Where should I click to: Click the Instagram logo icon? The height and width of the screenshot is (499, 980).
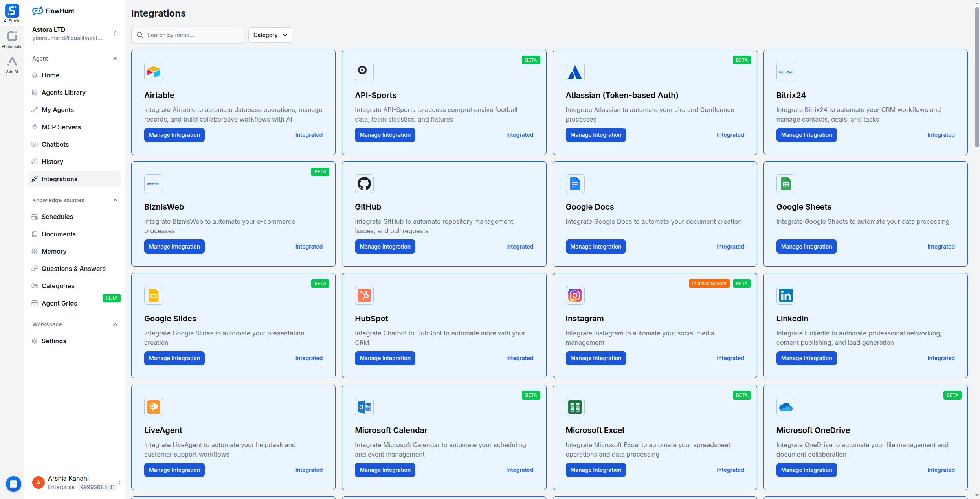(575, 295)
